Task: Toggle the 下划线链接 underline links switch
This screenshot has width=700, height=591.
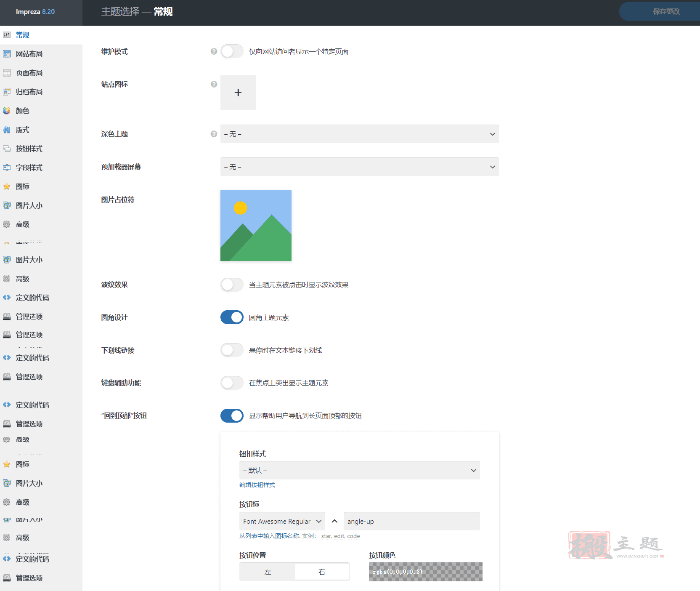Action: [232, 350]
